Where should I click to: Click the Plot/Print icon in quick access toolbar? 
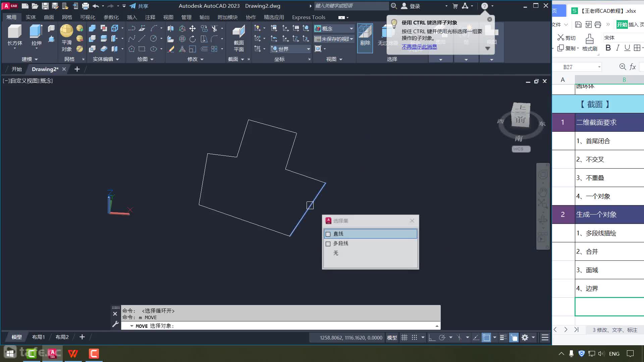pyautogui.click(x=85, y=6)
